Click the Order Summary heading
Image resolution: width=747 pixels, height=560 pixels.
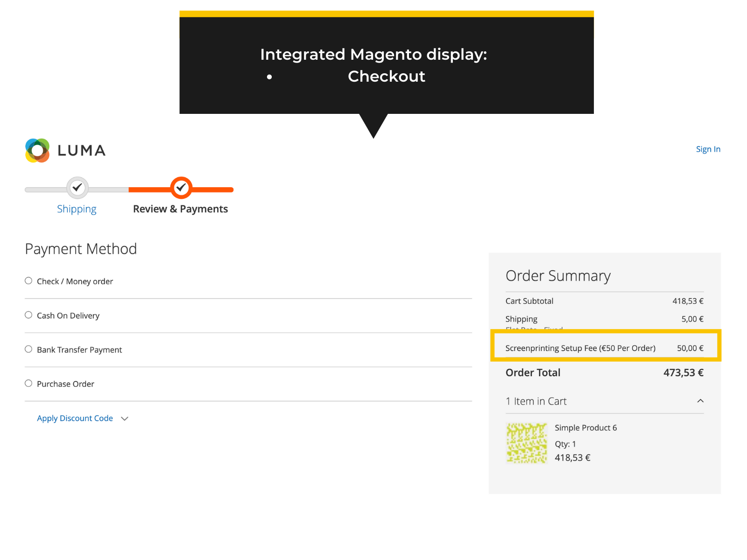[x=558, y=275]
